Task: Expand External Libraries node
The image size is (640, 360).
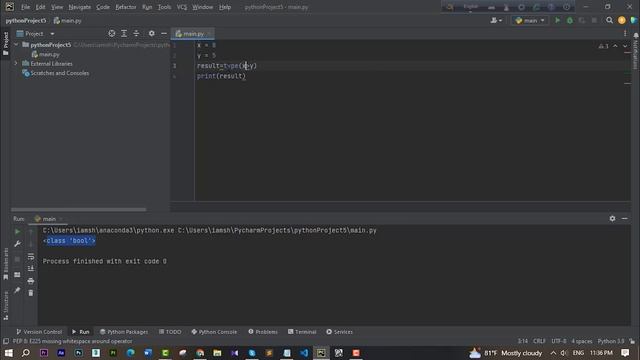Action: [x=16, y=63]
